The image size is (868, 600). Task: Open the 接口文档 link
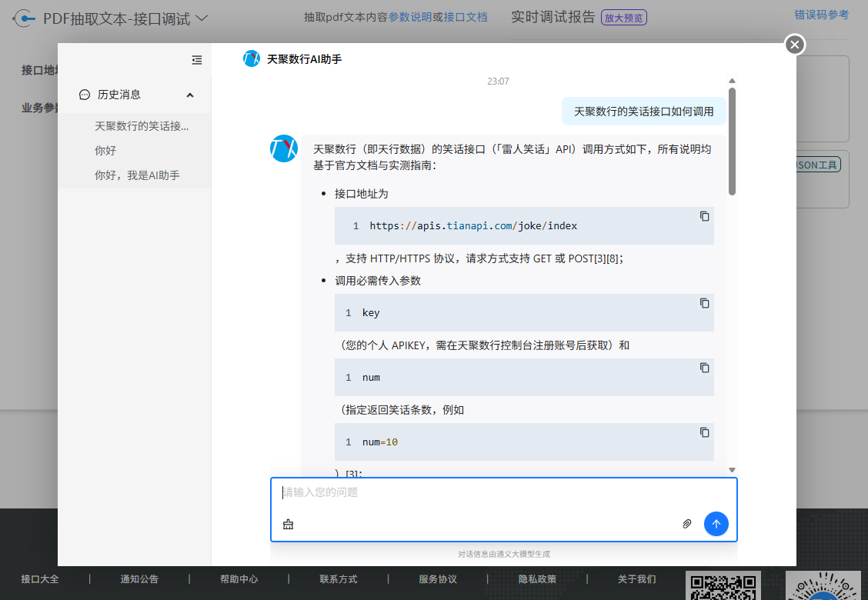tap(466, 16)
